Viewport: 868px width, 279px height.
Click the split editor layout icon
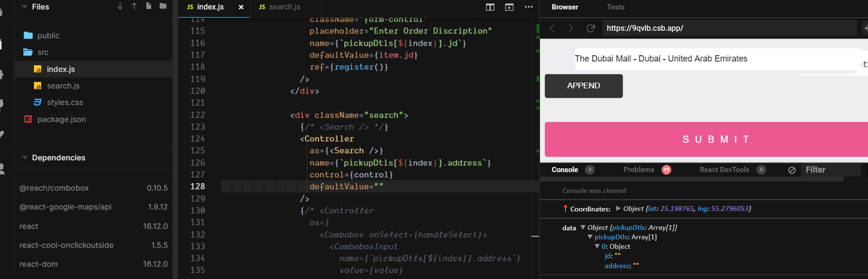click(x=490, y=7)
